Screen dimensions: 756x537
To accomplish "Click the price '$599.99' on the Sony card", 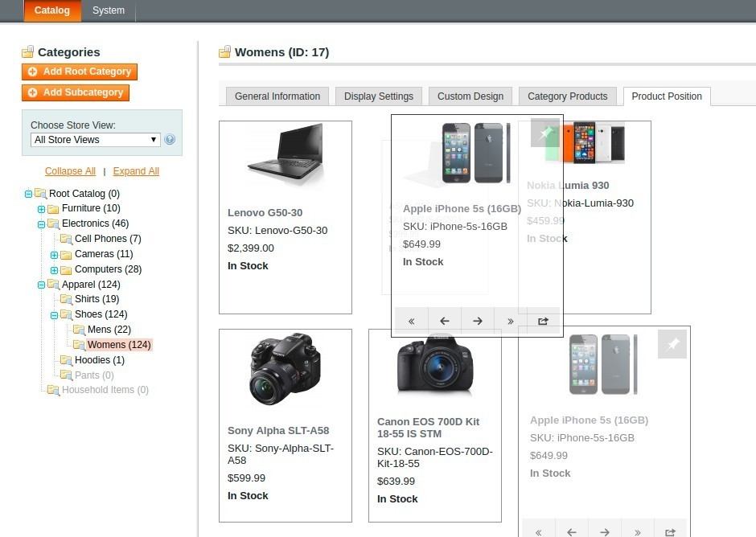I will 246,478.
